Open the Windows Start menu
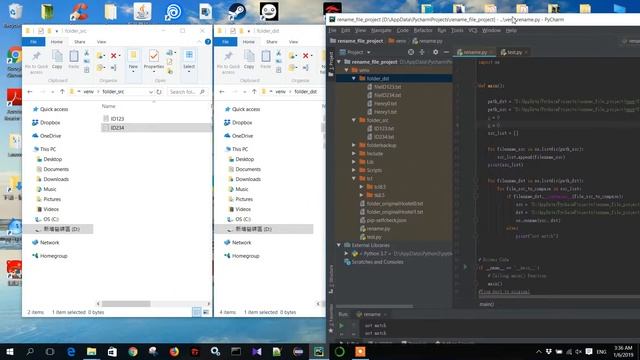The image size is (640, 360). pyautogui.click(x=10, y=351)
